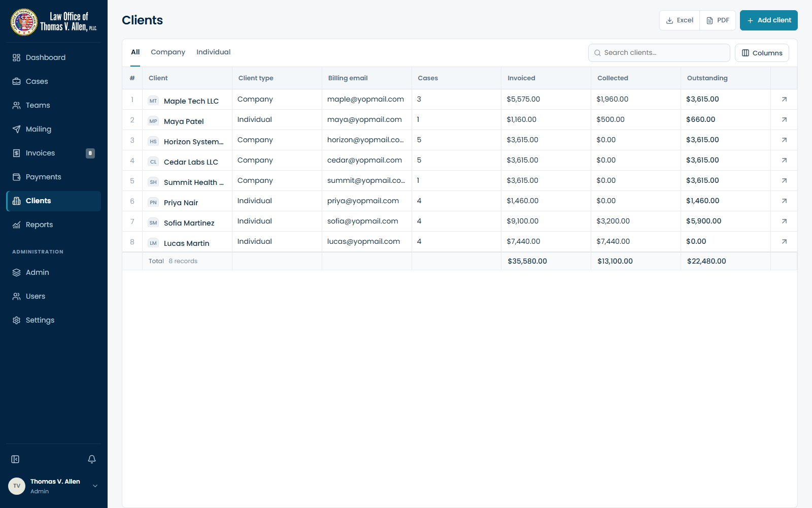Click the invoices count badge 8
812x508 pixels.
pyautogui.click(x=90, y=153)
